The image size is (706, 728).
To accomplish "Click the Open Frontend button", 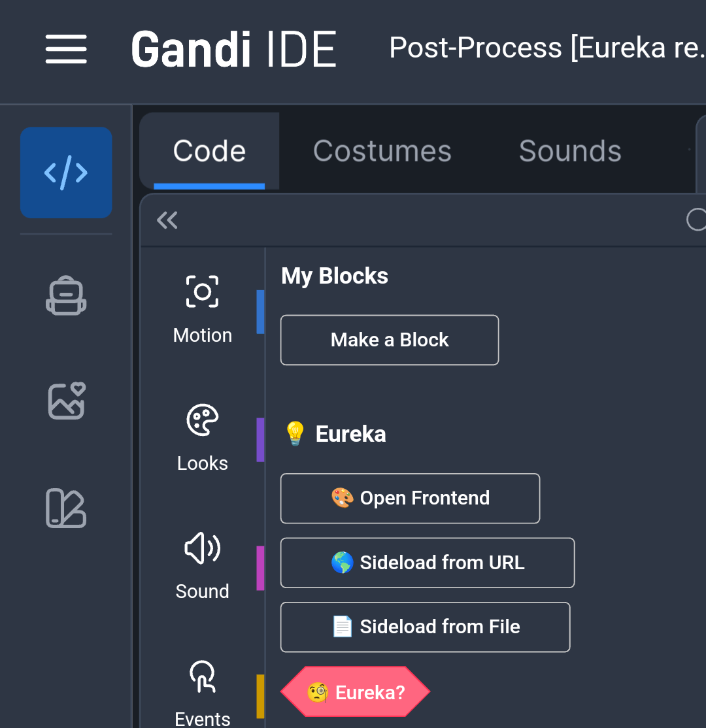I will pyautogui.click(x=410, y=498).
